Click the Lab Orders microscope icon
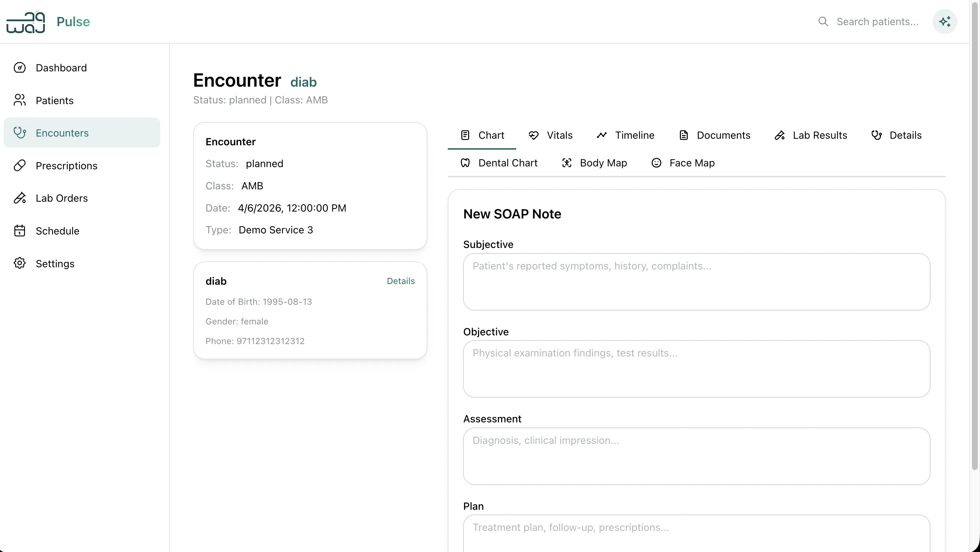980x552 pixels. pyautogui.click(x=19, y=198)
